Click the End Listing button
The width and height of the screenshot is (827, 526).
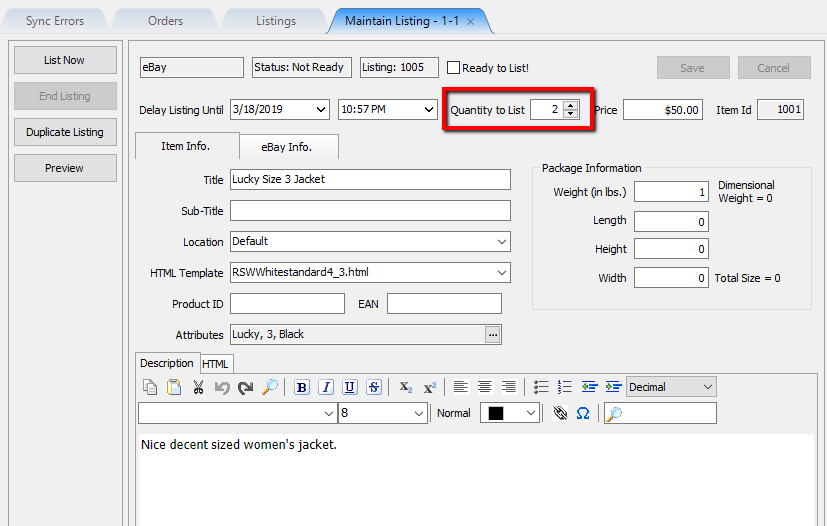click(65, 96)
